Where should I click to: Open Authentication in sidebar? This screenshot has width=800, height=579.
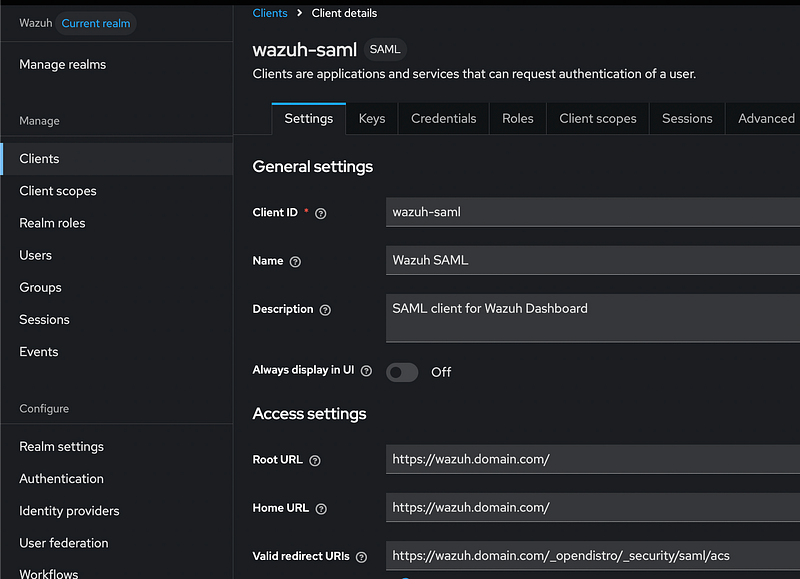click(116, 479)
